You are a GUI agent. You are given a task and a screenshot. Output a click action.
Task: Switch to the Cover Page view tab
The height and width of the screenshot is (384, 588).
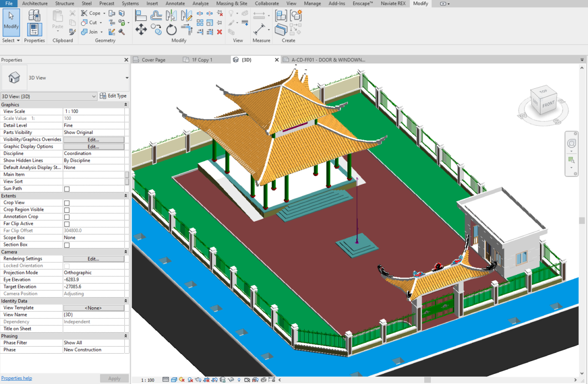pos(153,60)
